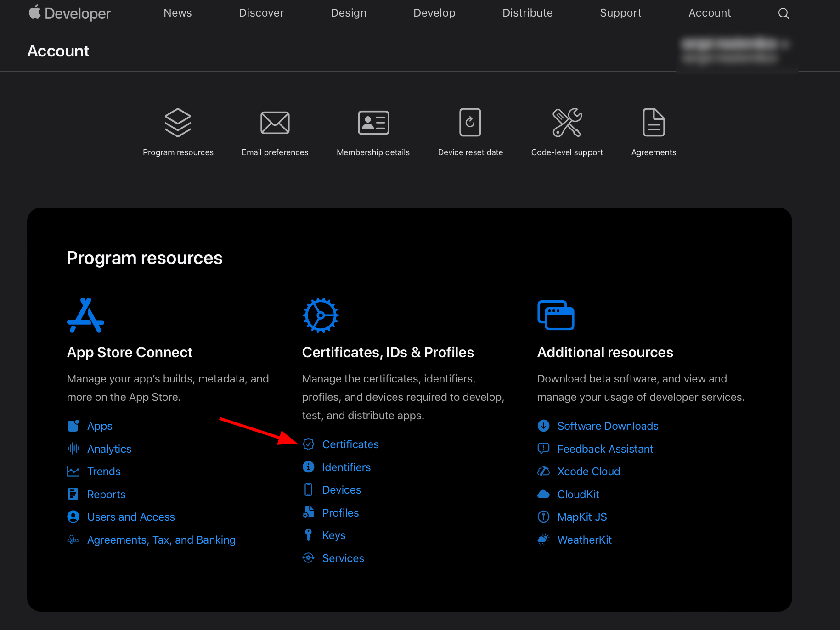
Task: Select Account in the top navigation
Action: [x=710, y=13]
